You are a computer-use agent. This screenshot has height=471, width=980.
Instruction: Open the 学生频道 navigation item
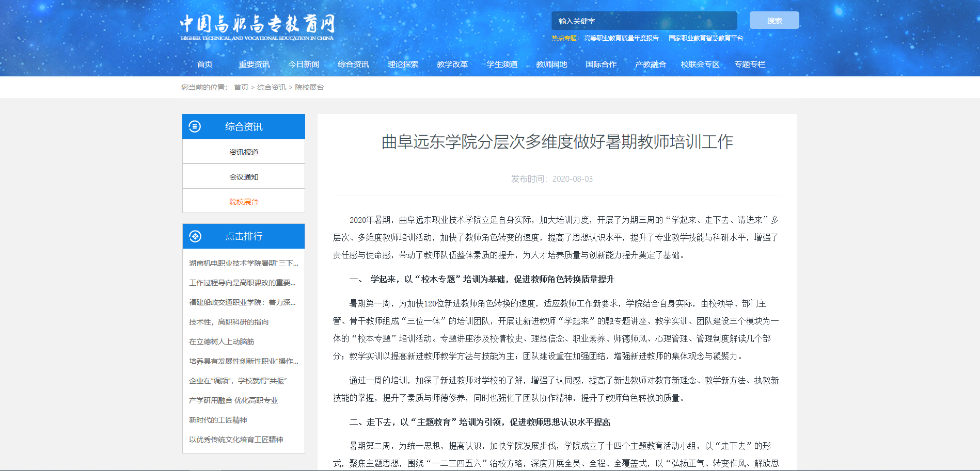click(502, 64)
